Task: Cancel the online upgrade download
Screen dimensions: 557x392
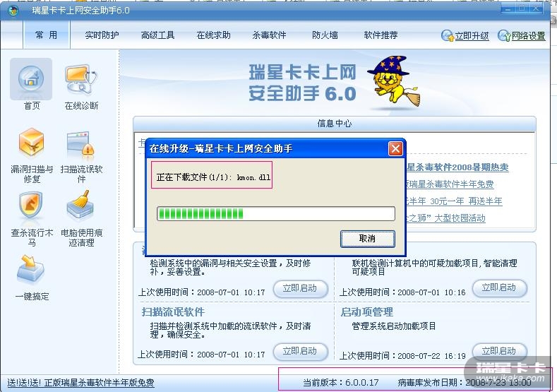Action: tap(367, 239)
